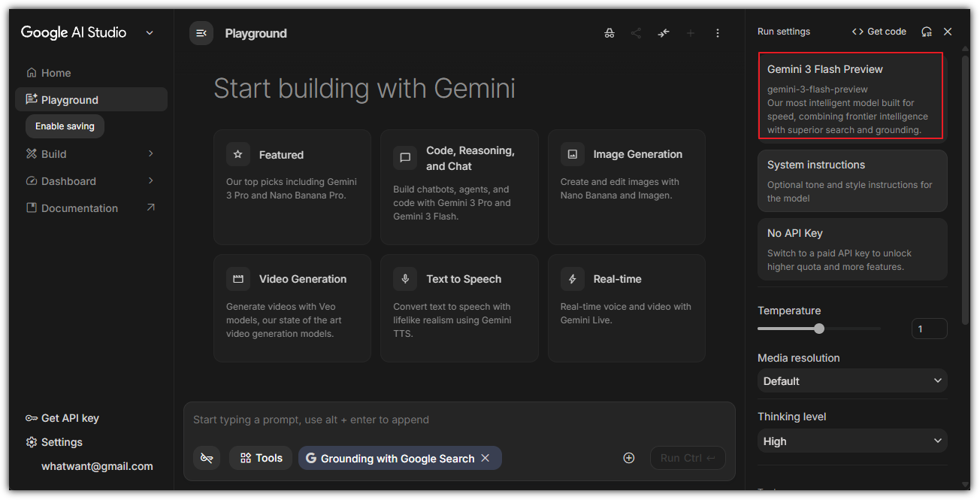The width and height of the screenshot is (980, 500).
Task: Click the chat bubble icon on Code card
Action: (x=405, y=158)
